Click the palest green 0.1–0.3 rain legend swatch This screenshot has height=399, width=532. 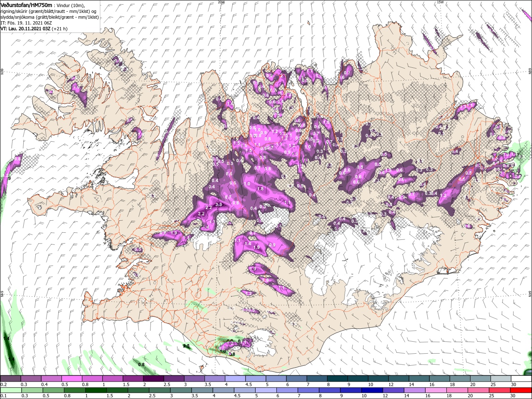click(11, 390)
